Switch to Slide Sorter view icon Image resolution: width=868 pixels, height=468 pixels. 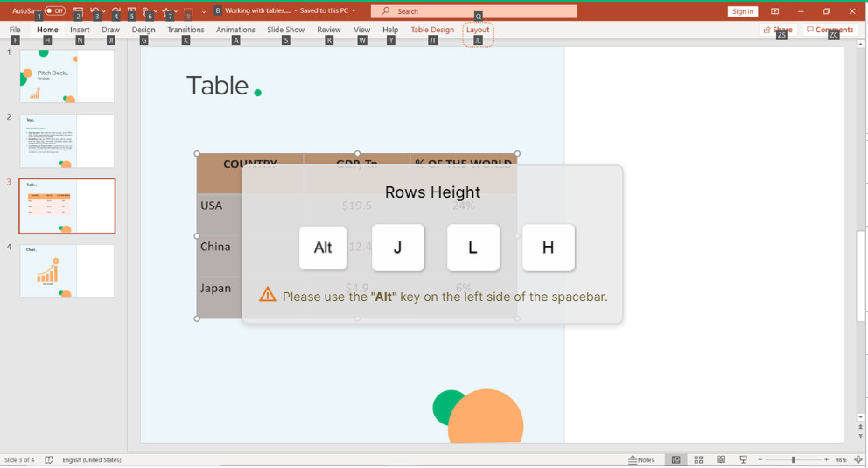[698, 460]
